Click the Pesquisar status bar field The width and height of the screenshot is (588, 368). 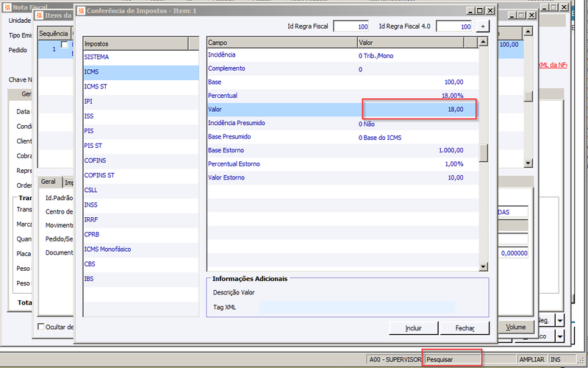coord(452,359)
